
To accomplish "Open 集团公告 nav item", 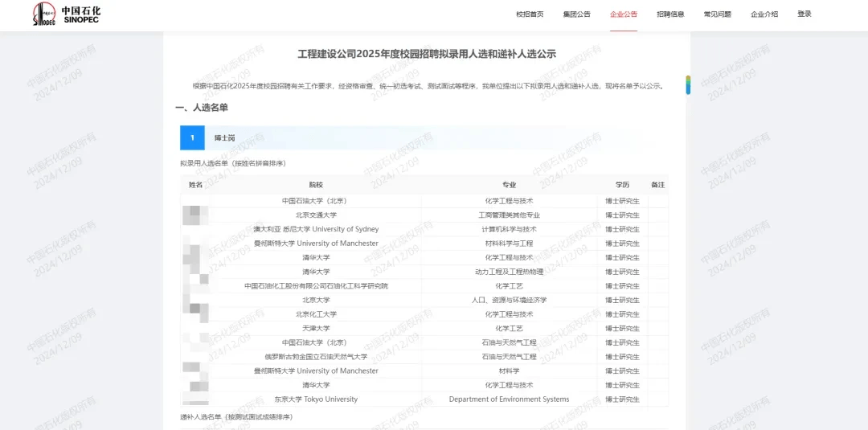I will [577, 14].
